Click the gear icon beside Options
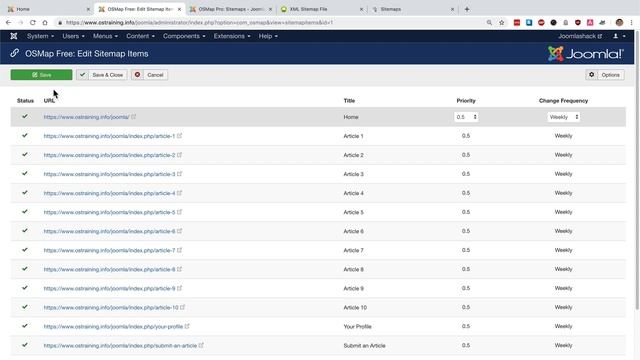This screenshot has width=640, height=360. 591,75
